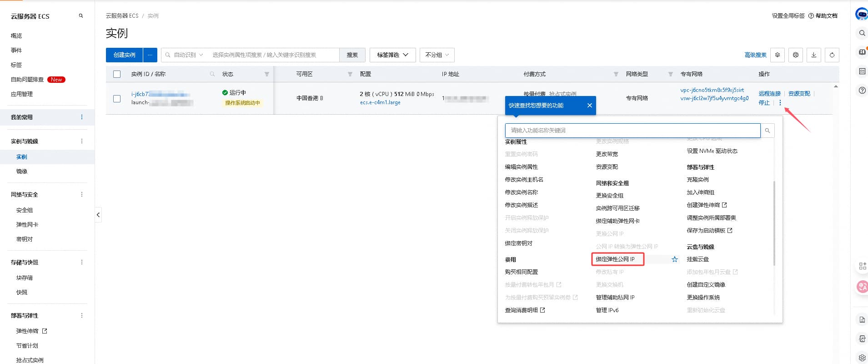Click the filter icon in 网络类型 column
Screen dimensions: 868x364
tap(671, 74)
